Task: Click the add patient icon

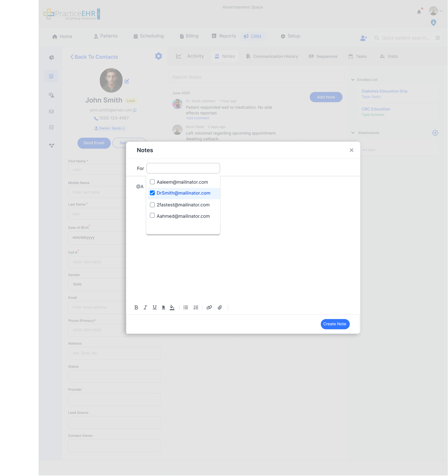Action: [x=363, y=38]
